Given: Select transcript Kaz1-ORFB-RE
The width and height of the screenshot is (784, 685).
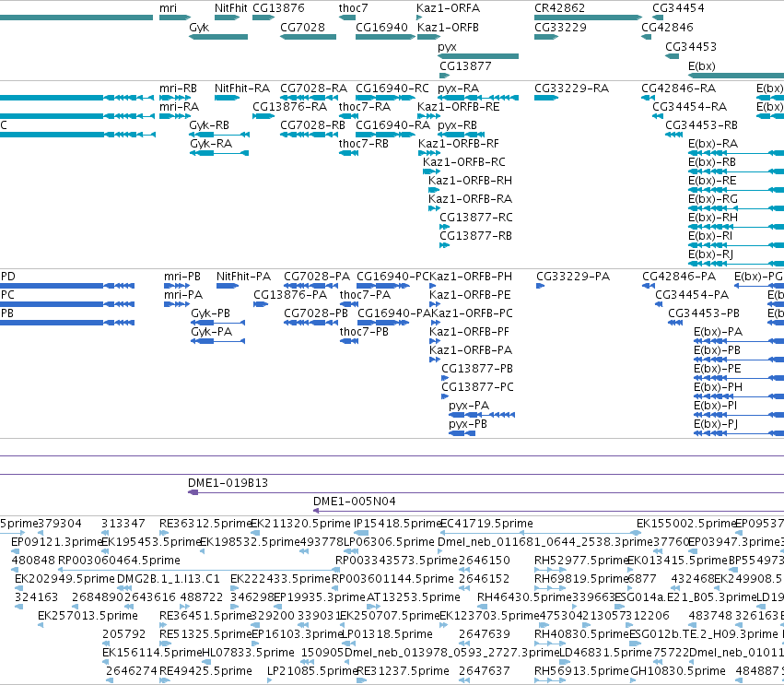Looking at the screenshot, I should coord(428,116).
